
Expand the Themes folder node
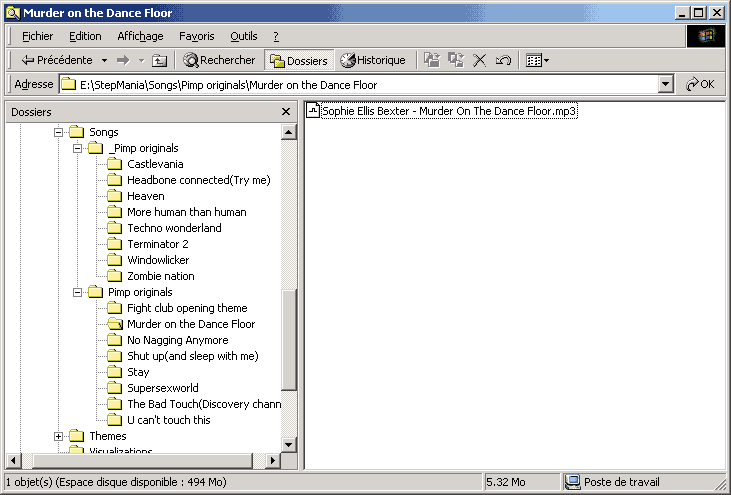point(58,436)
